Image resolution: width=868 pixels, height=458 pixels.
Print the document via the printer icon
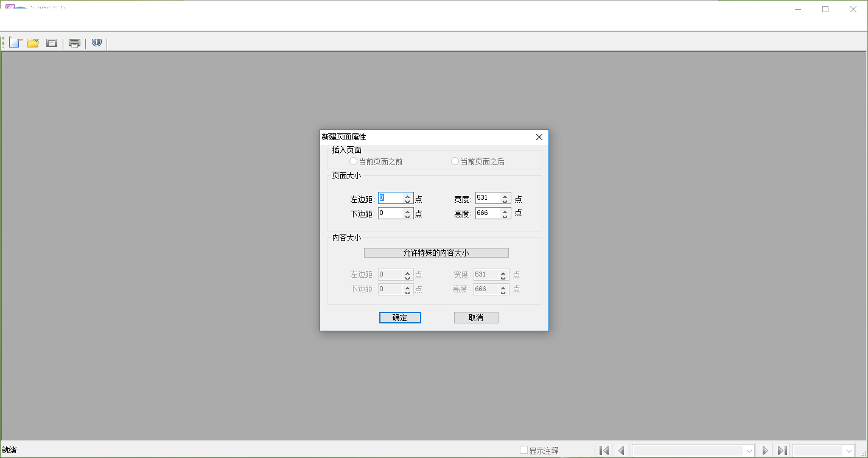coord(74,42)
